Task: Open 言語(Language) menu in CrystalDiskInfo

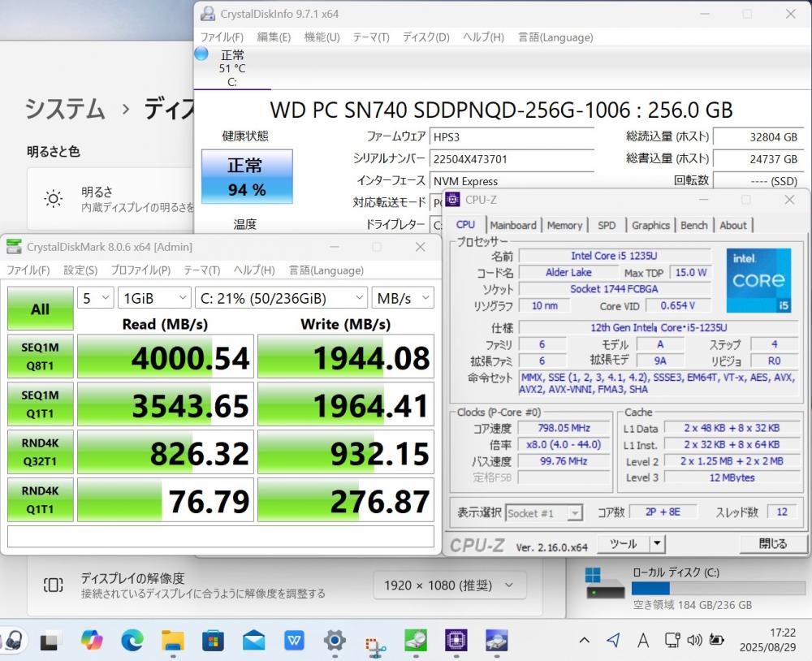Action: coord(555,37)
